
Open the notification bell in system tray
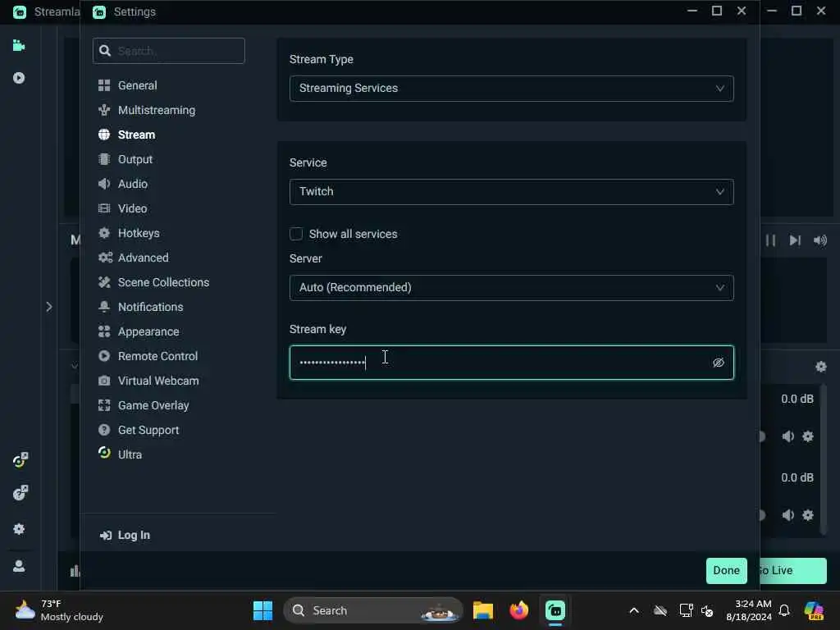tap(784, 611)
